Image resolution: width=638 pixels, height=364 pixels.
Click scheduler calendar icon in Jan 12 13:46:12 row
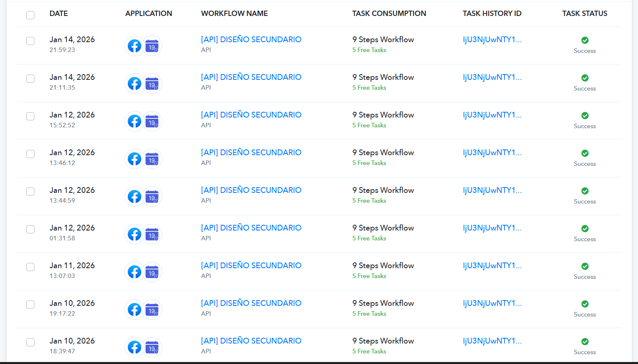(152, 159)
